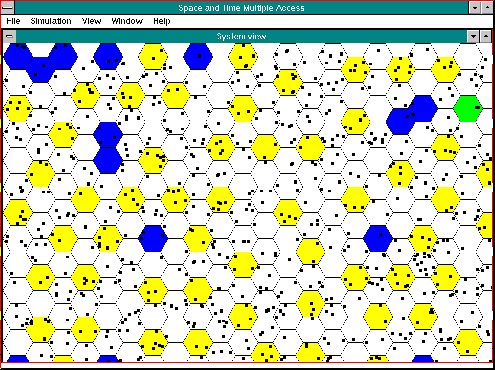Click the blue hexagon adjacent to green cell

tap(423, 108)
